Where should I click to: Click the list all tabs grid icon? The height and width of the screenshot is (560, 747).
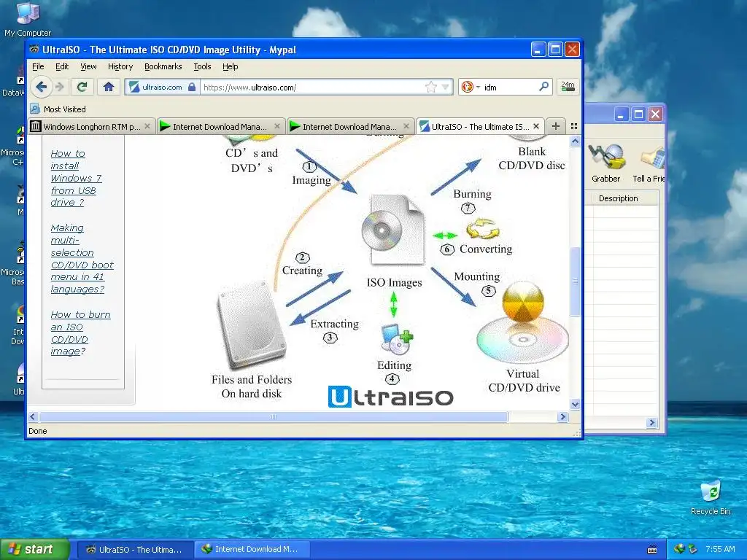[574, 126]
